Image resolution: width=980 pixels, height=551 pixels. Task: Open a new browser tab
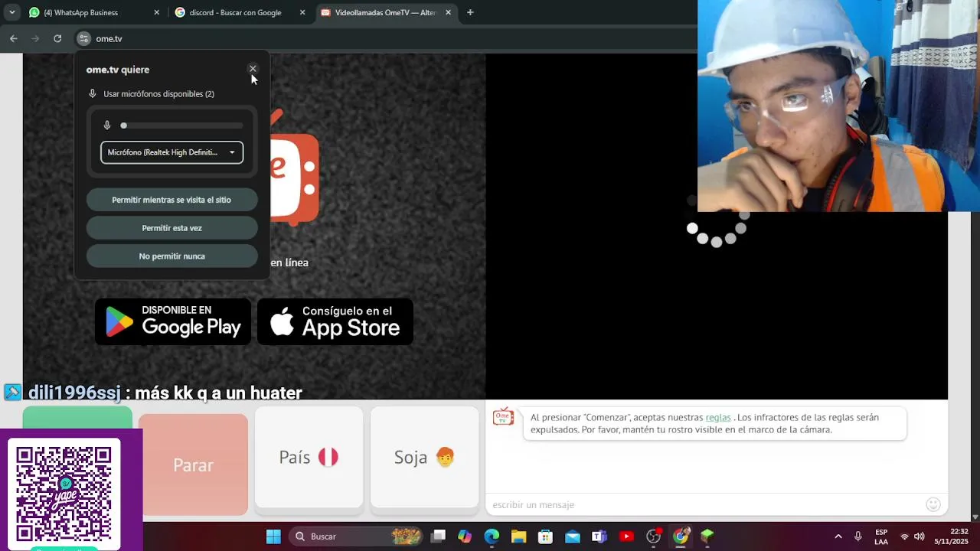[x=470, y=12]
